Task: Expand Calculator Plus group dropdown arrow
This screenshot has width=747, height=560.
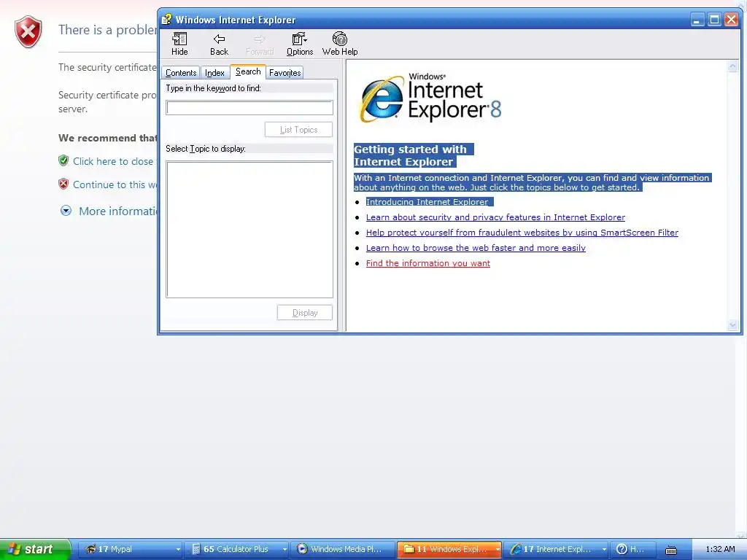Action: 285,549
